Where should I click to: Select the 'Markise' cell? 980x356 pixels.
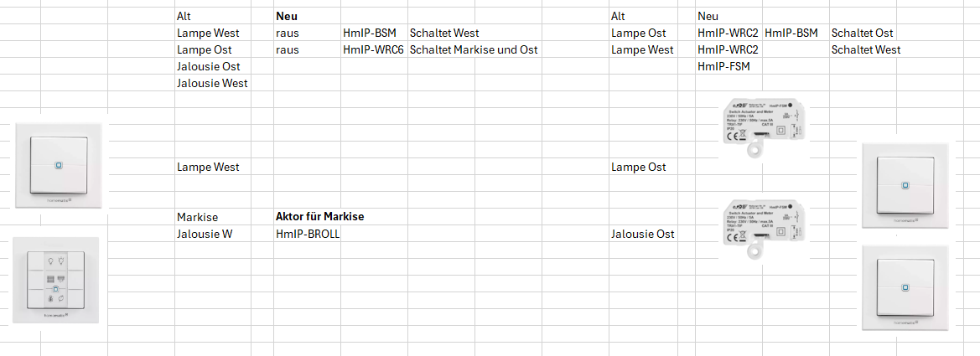coord(198,217)
